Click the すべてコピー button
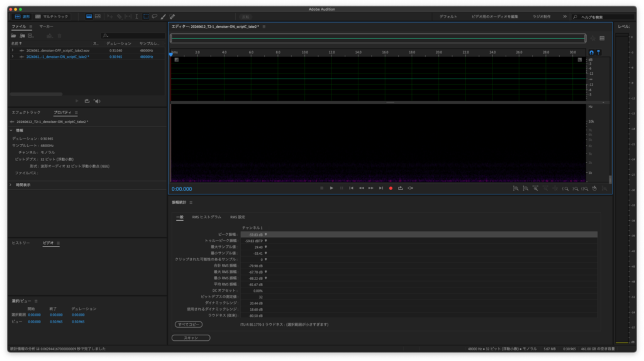This screenshot has height=361, width=644. point(189,325)
